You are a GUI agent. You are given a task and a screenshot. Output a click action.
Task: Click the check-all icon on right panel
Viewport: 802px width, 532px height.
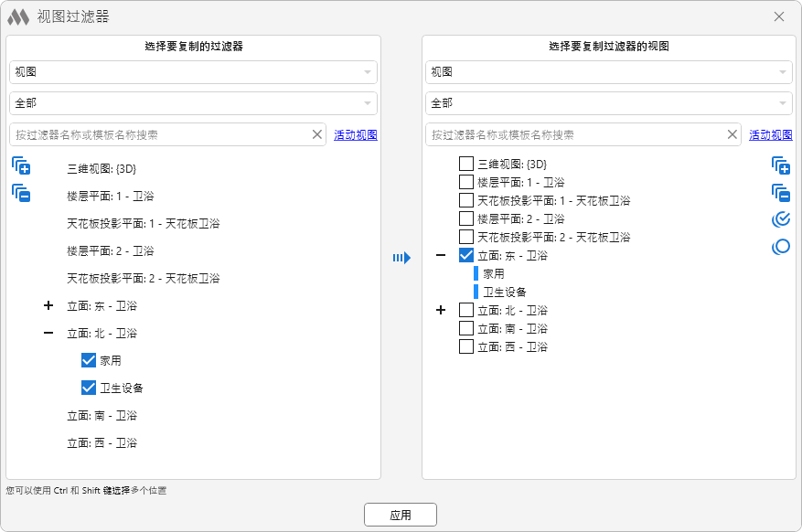(x=780, y=219)
